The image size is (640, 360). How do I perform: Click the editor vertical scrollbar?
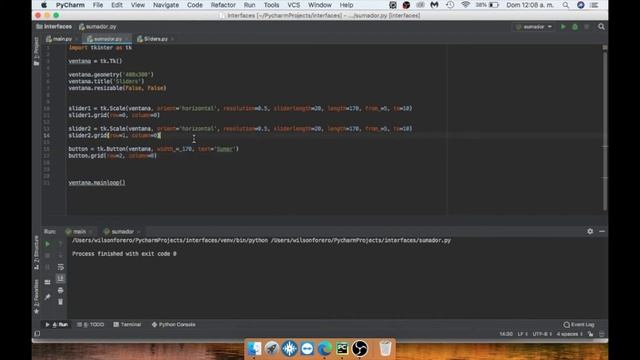pos(605,130)
